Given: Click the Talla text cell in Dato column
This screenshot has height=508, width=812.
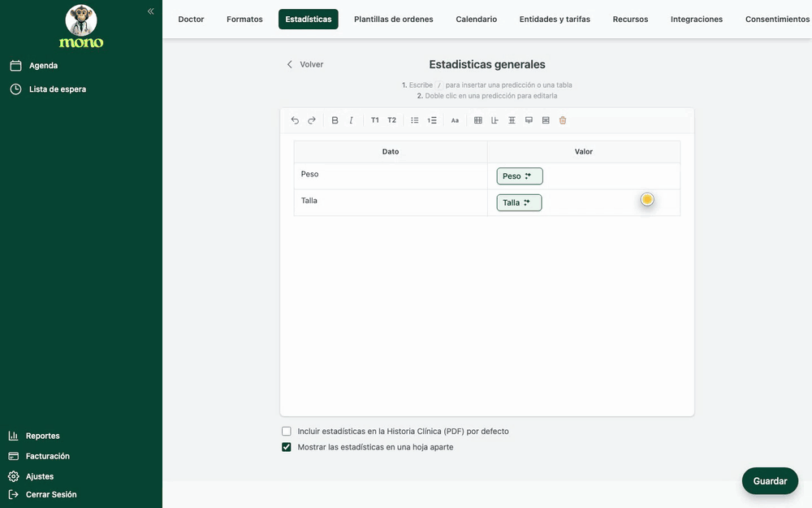Looking at the screenshot, I should (391, 202).
